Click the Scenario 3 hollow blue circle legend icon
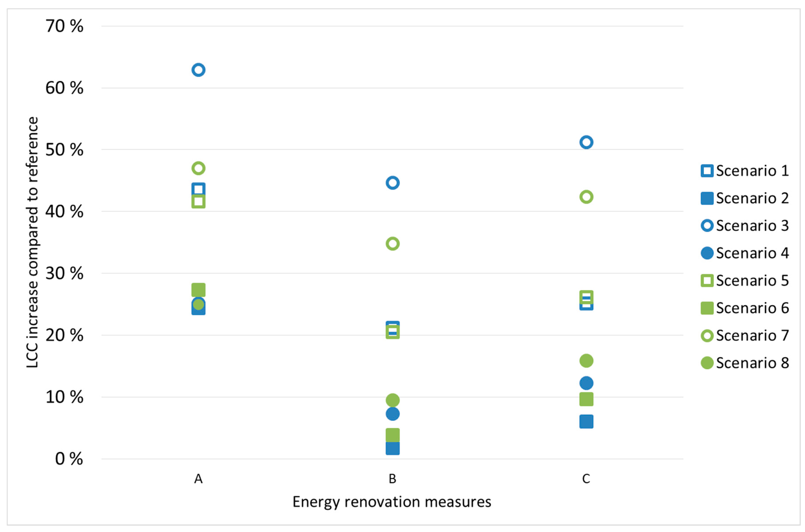The width and height of the screenshot is (805, 532). [x=707, y=226]
